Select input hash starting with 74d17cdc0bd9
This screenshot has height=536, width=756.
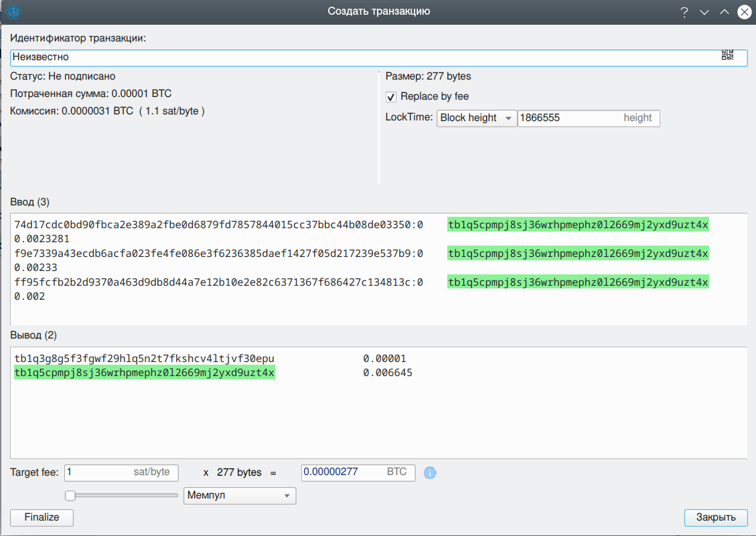tap(219, 225)
